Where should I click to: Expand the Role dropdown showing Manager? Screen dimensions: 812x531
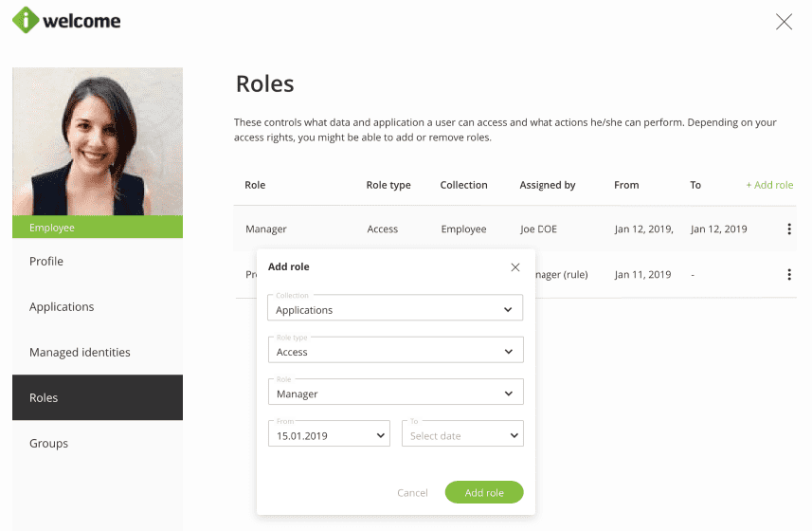[395, 393]
